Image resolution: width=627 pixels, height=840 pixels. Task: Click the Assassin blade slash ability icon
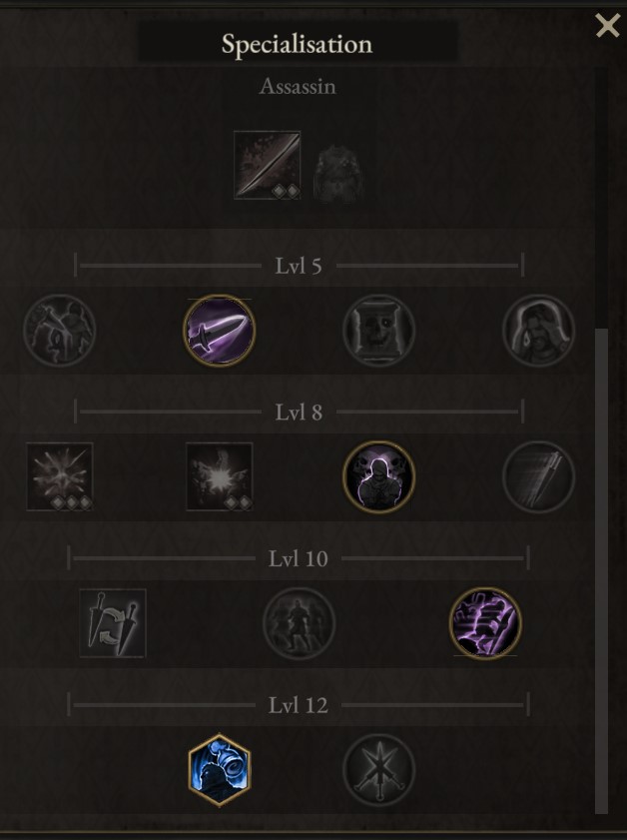click(x=268, y=165)
